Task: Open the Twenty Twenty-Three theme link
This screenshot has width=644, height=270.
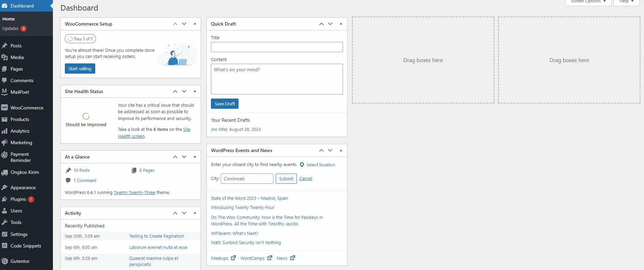Action: 134,193
